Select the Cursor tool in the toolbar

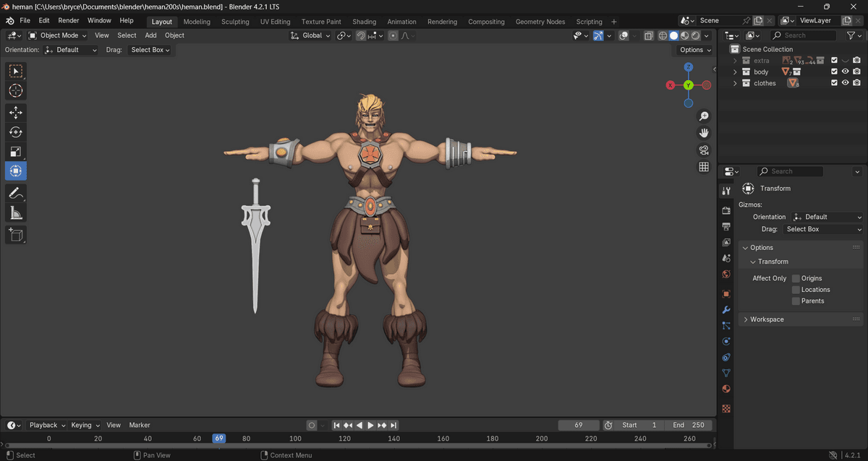click(x=15, y=91)
